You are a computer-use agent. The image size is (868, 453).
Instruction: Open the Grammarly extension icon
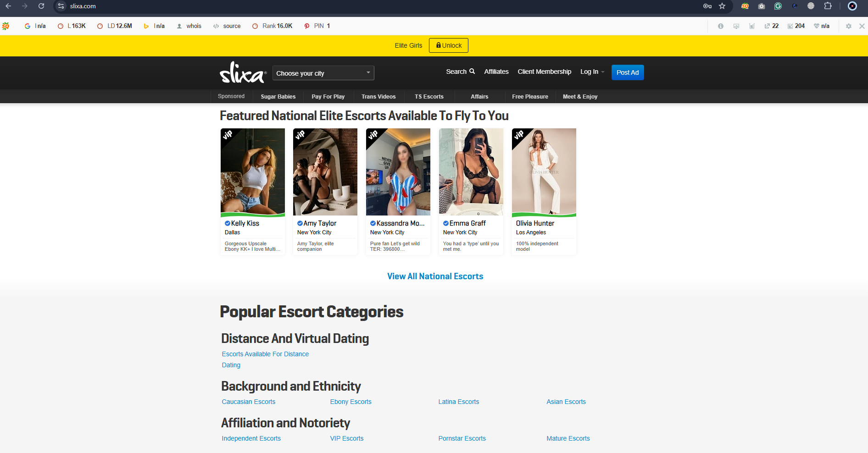point(778,6)
